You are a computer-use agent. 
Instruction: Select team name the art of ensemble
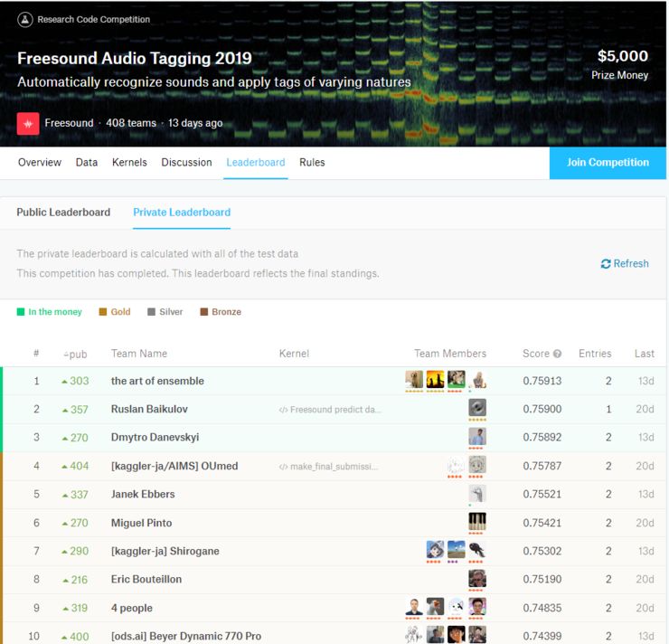[157, 381]
